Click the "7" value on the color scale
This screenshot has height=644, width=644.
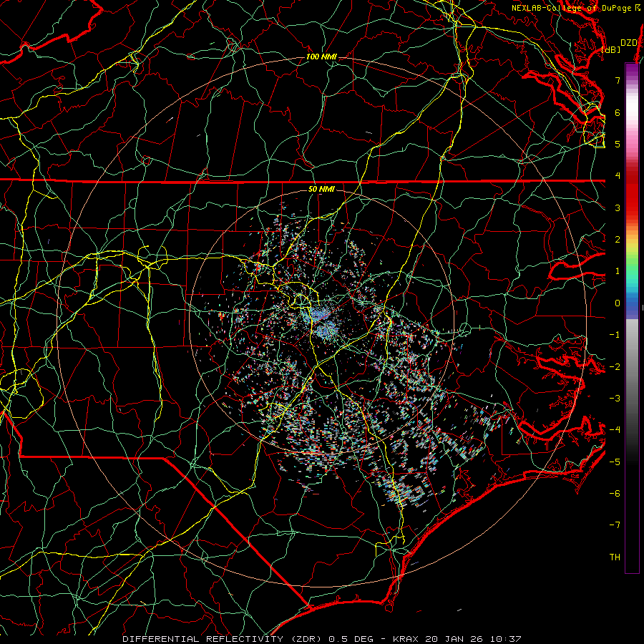coord(618,80)
